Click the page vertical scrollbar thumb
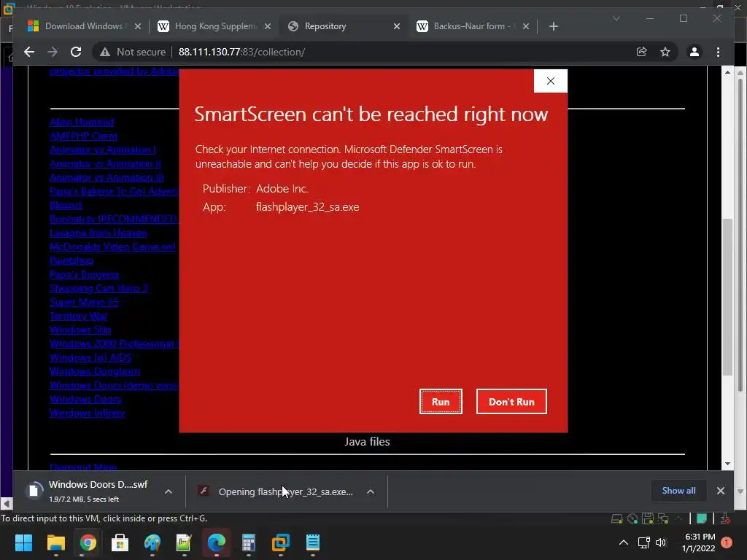This screenshot has height=560, width=747. tap(727, 296)
